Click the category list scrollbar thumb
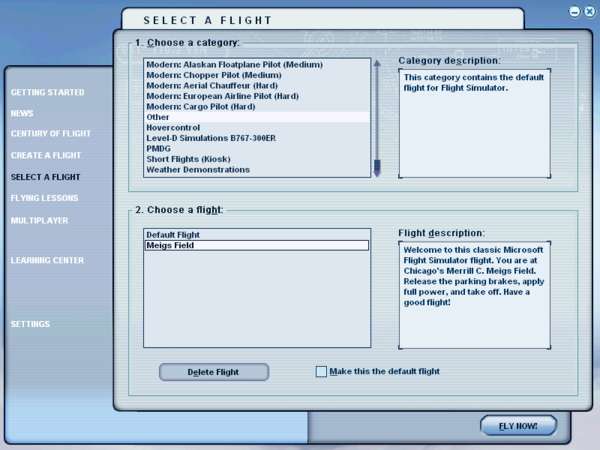 coord(377,167)
